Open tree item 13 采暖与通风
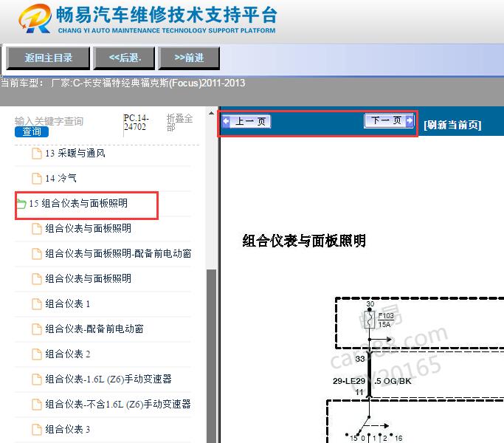The height and width of the screenshot is (443, 504). click(x=75, y=153)
